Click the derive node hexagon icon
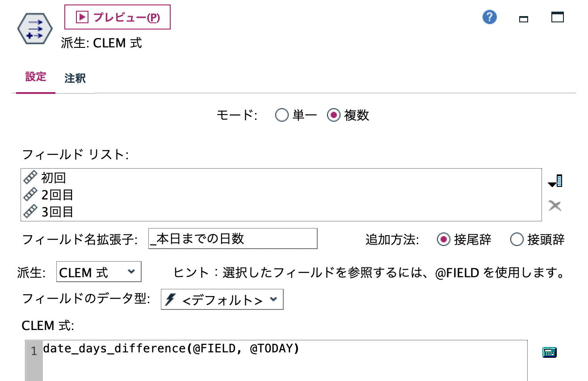 pos(35,28)
